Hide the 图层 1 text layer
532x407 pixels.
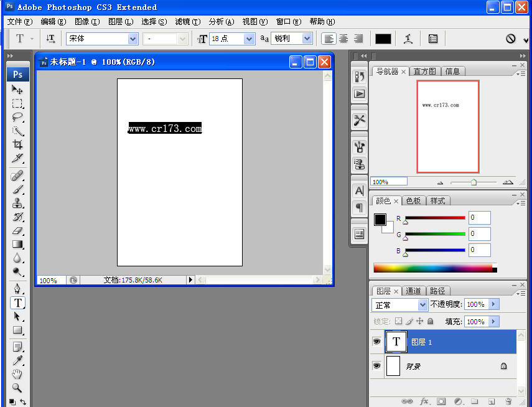[x=376, y=342]
